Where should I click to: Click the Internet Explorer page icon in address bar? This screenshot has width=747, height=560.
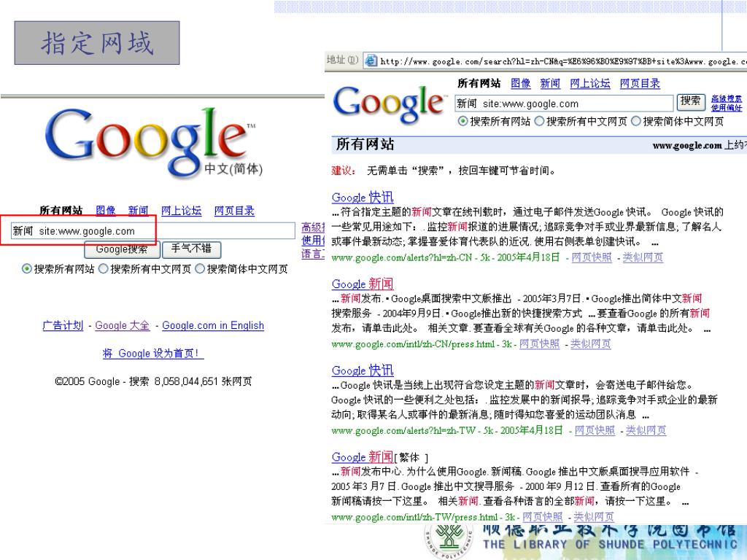371,61
